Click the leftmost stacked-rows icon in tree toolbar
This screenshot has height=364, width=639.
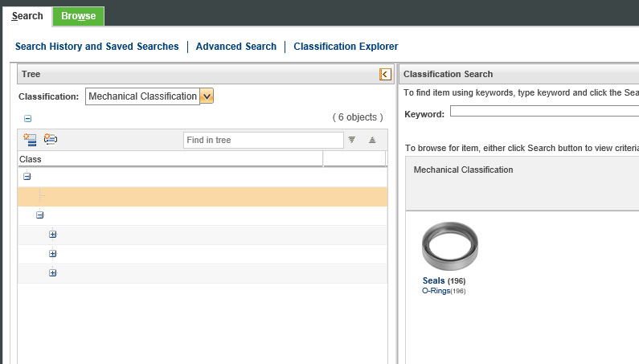(31, 140)
